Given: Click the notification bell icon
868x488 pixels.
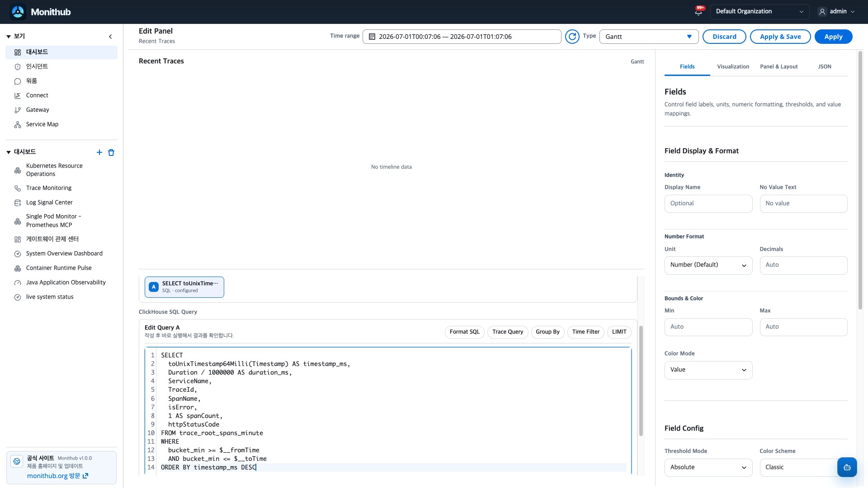Looking at the screenshot, I should 698,11.
